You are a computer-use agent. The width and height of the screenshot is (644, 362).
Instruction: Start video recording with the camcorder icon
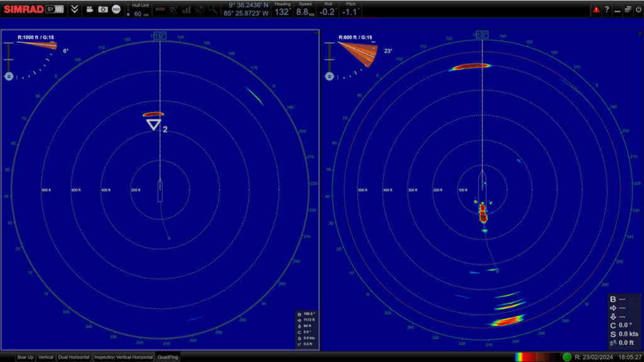[x=89, y=9]
